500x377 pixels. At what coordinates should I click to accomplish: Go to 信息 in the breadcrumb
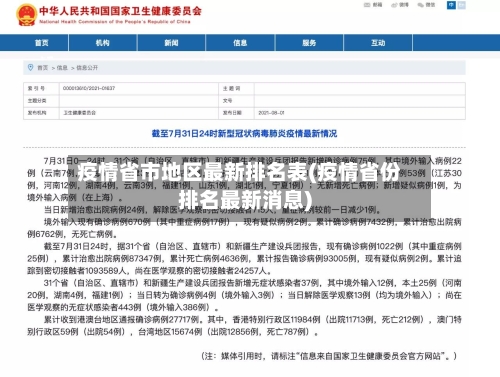[62, 68]
